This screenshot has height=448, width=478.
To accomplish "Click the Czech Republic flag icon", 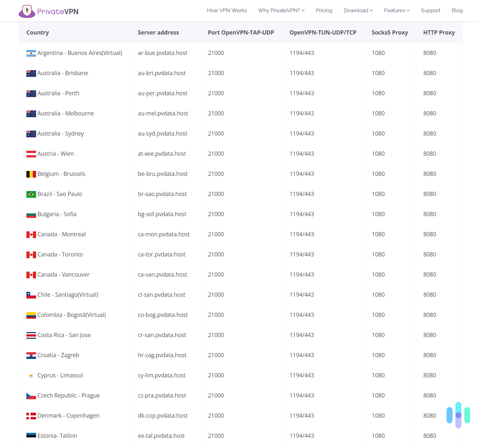I will 31,396.
